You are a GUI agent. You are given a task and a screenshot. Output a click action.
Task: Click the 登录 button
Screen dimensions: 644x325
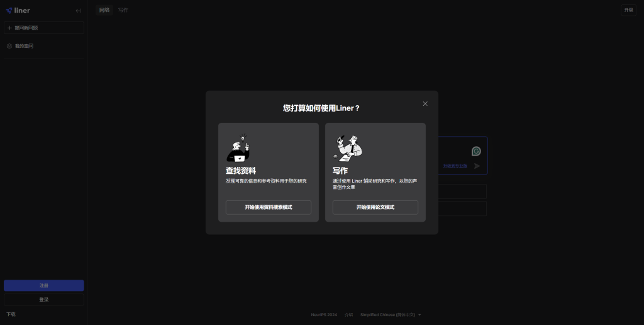[x=44, y=300]
